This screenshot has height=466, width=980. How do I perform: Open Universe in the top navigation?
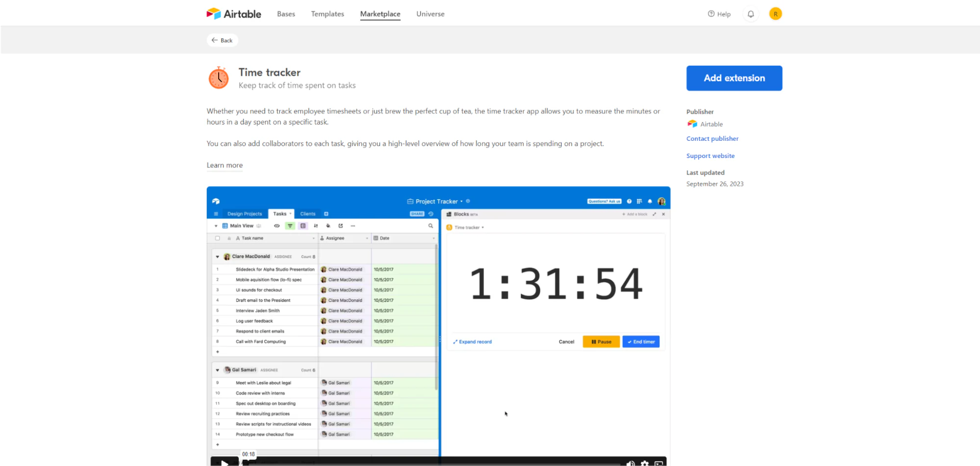pos(430,14)
